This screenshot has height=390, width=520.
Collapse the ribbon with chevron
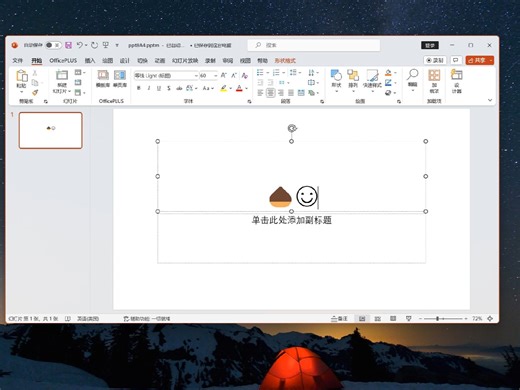490,100
